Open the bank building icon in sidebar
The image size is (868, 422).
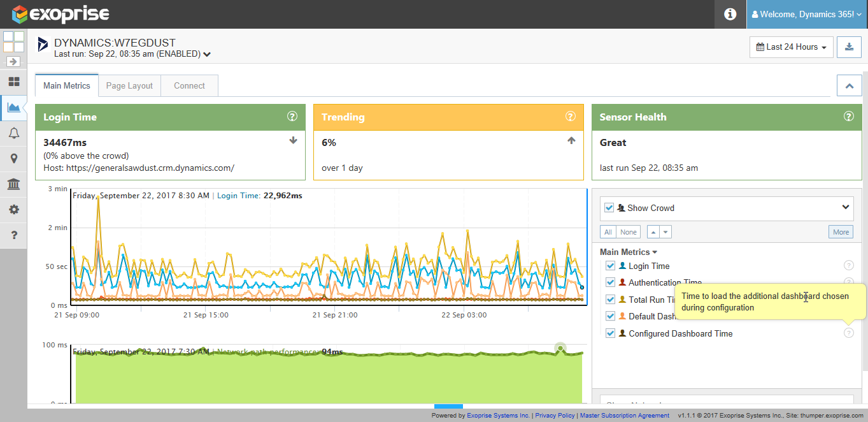click(x=13, y=184)
